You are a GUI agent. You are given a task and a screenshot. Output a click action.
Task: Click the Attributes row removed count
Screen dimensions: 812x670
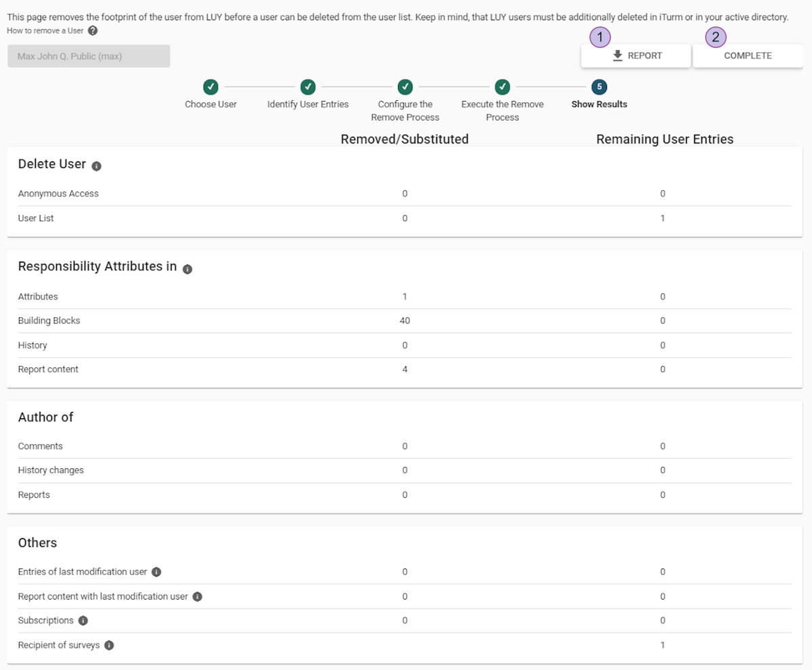405,296
